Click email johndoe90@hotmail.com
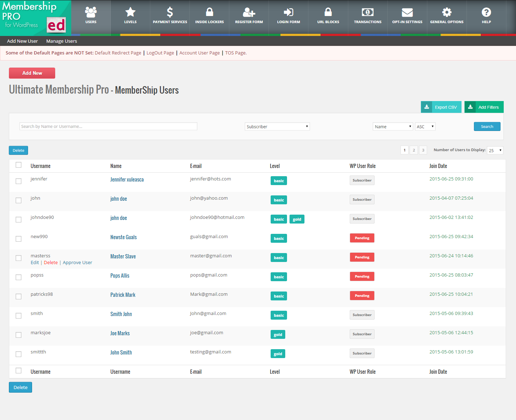 tap(217, 217)
